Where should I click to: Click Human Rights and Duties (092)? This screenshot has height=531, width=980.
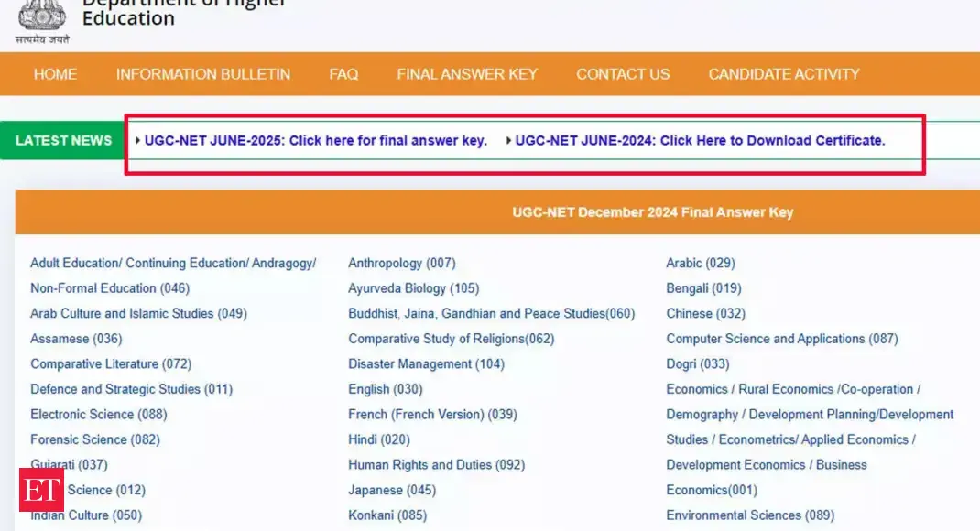point(436,465)
